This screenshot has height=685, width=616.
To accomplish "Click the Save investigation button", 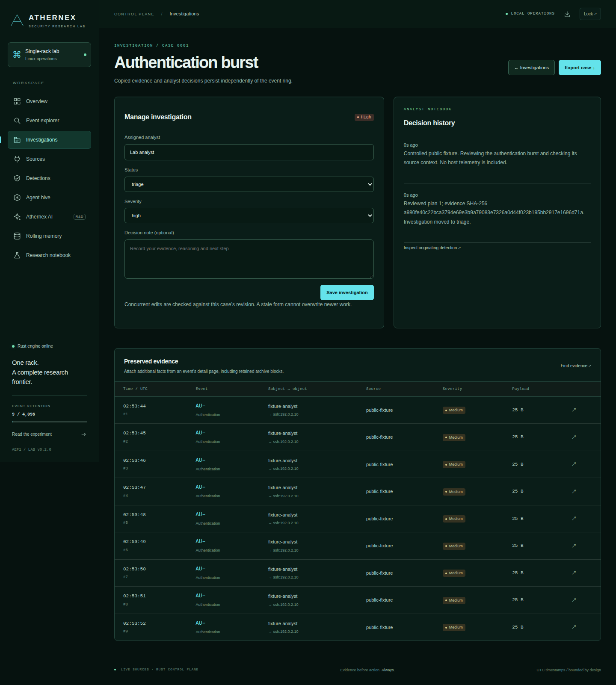I will (347, 292).
